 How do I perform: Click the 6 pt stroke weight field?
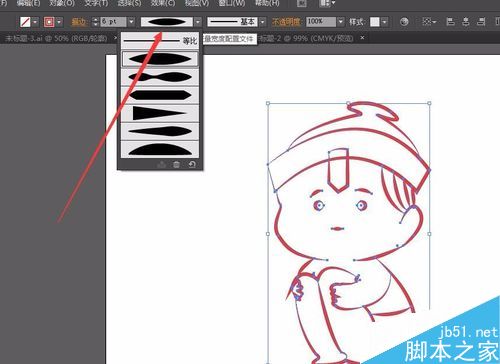(x=113, y=22)
